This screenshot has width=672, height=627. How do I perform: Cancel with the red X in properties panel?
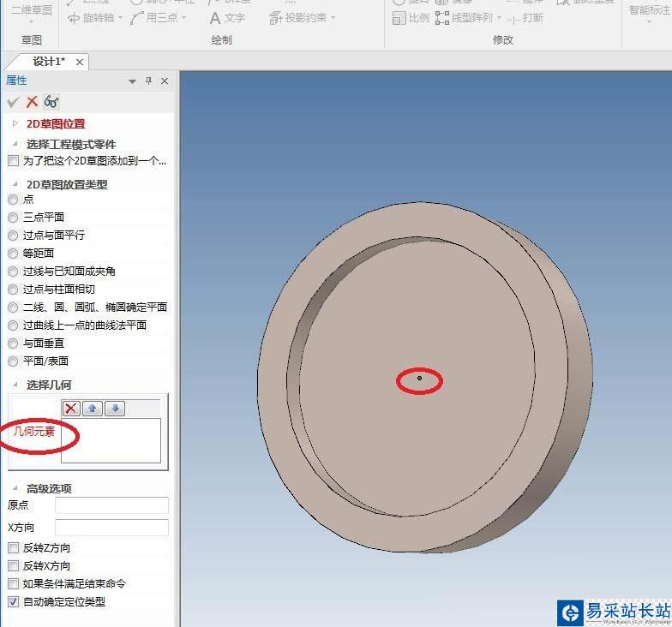tap(32, 102)
